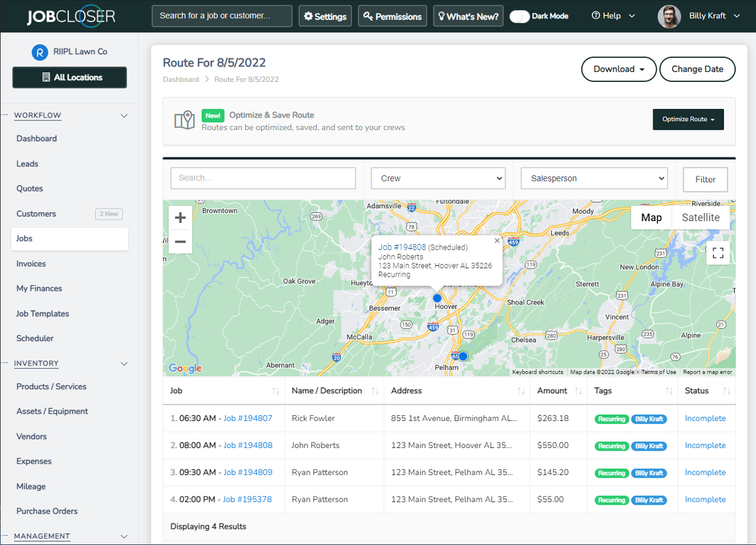Expand the Download options
Viewport: 756px width, 545px height.
pos(618,69)
